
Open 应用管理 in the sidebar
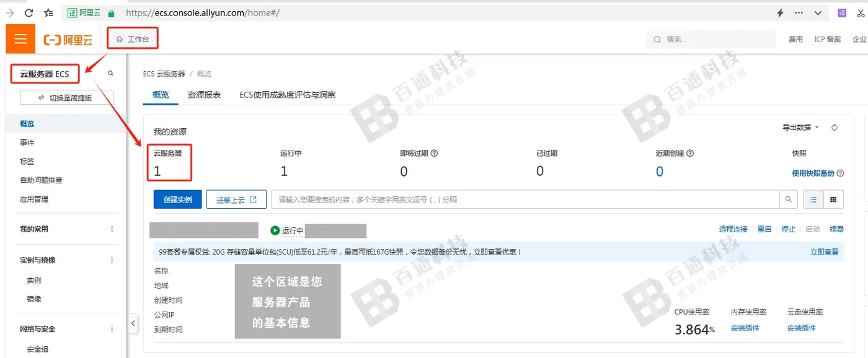34,199
